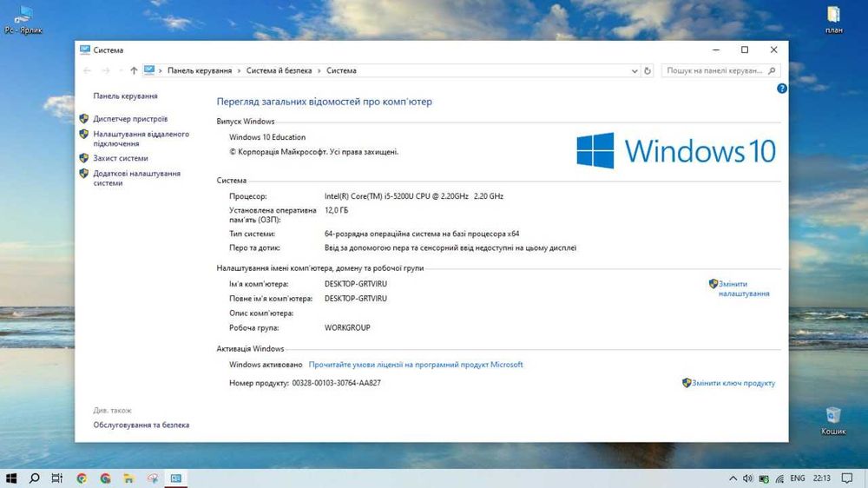Click Змінити налаштування link
The height and width of the screenshot is (488, 868).
click(x=744, y=288)
